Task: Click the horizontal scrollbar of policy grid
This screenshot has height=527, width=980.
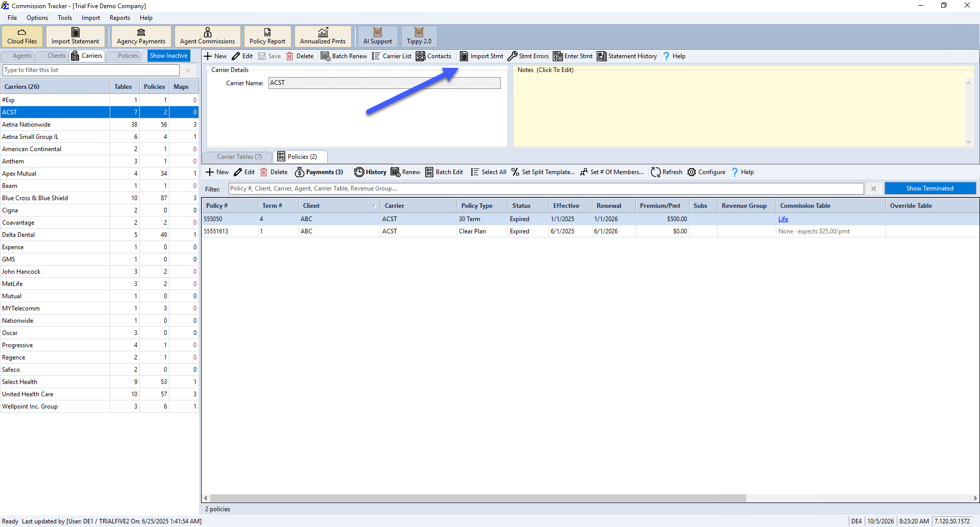Action: tap(478, 498)
